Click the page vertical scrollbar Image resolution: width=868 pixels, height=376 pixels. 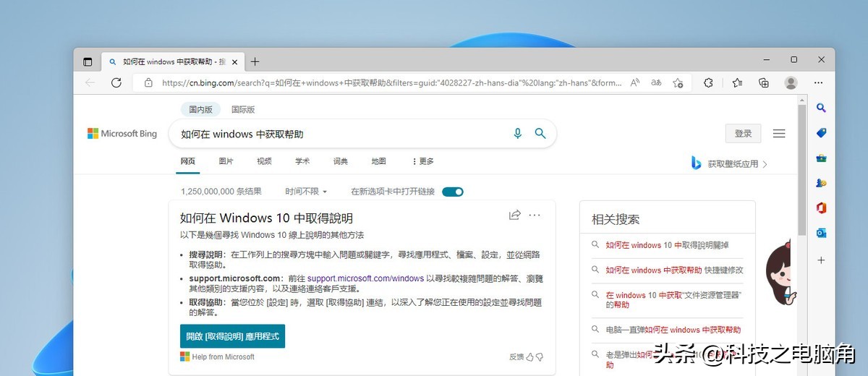[x=802, y=170]
